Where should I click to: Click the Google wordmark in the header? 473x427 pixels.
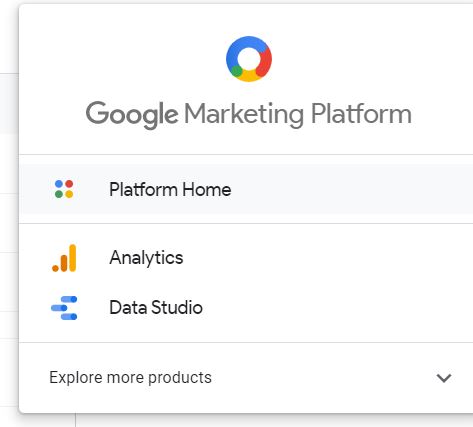[132, 115]
